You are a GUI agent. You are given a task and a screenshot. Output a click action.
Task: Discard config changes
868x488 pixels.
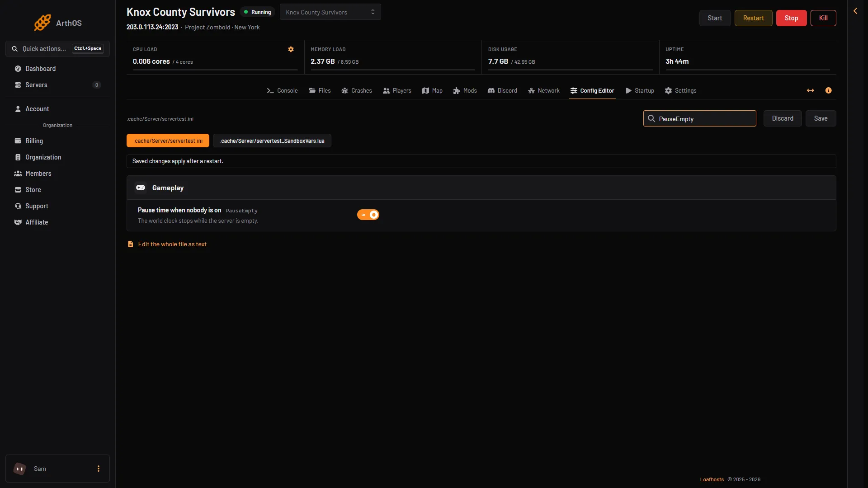[x=783, y=118]
